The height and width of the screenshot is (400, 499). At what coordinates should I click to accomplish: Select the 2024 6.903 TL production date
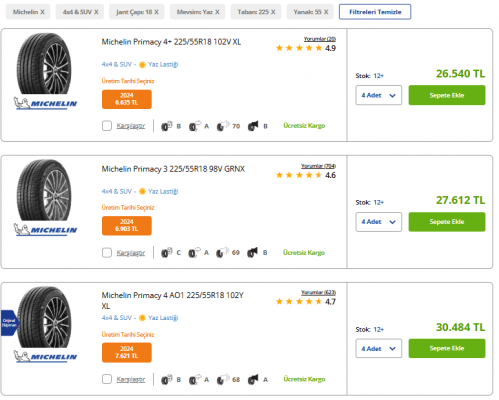pos(127,226)
